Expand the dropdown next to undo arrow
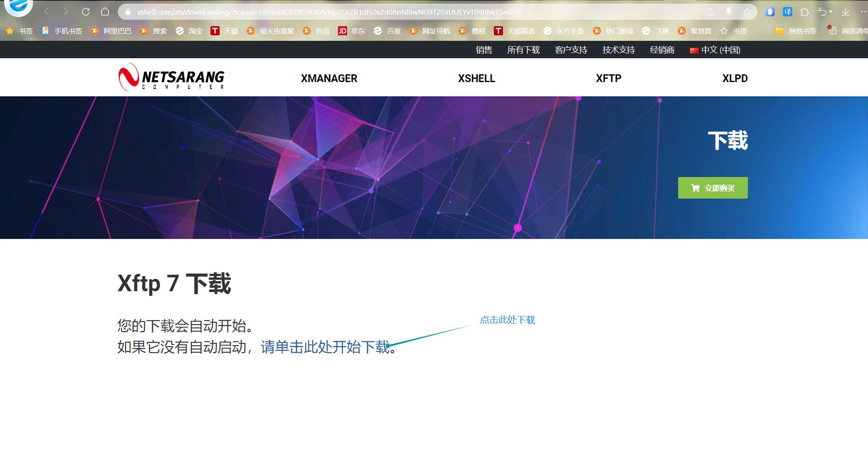Viewport: 868px width, 449px height. click(830, 12)
